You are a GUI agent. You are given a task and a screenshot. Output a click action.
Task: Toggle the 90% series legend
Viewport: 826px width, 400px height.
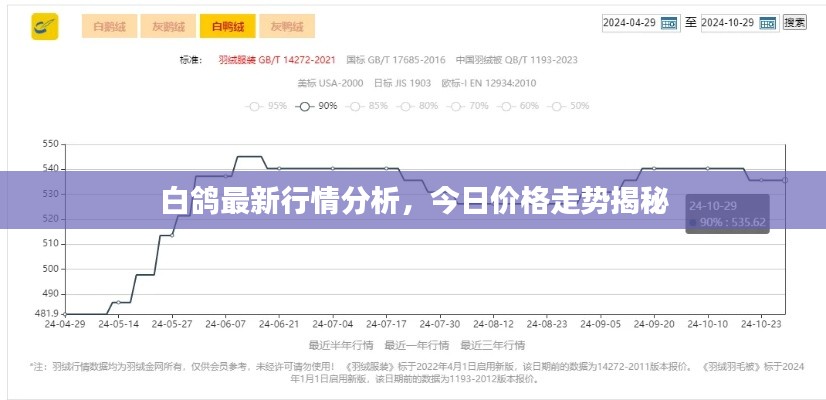pyautogui.click(x=318, y=106)
